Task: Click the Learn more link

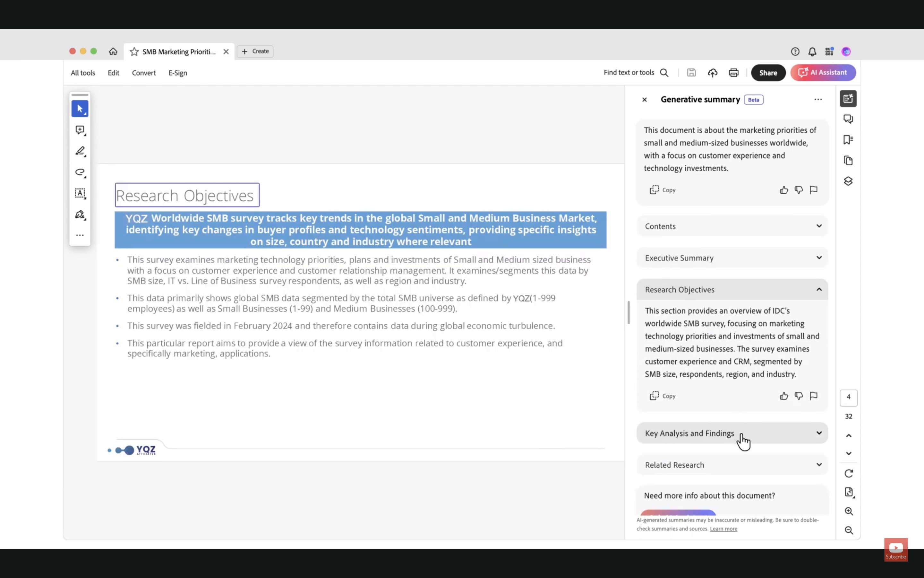Action: (723, 529)
